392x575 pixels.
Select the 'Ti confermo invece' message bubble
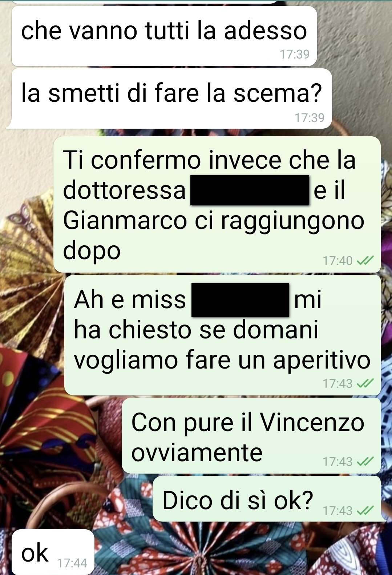(x=217, y=204)
